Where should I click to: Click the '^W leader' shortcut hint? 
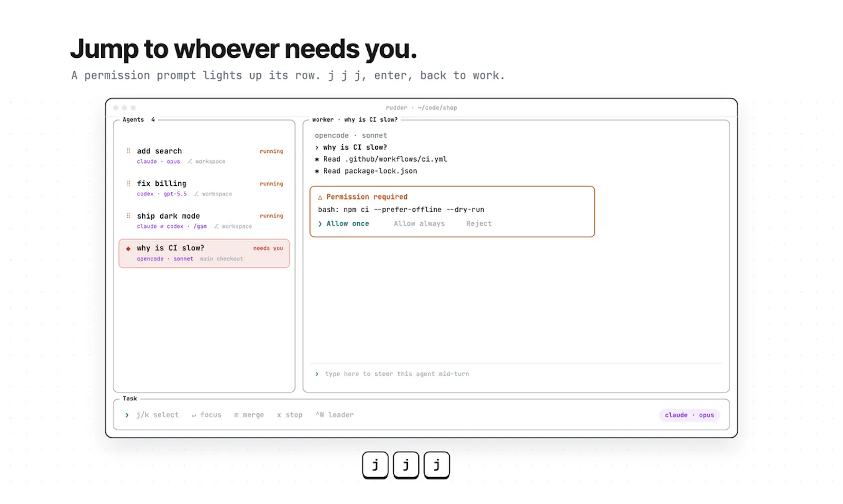(335, 415)
